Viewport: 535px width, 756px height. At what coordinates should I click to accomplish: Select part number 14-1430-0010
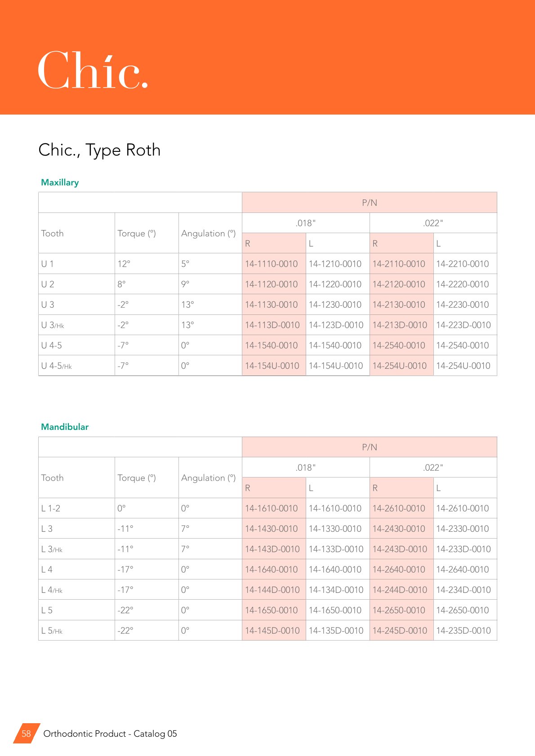(271, 529)
